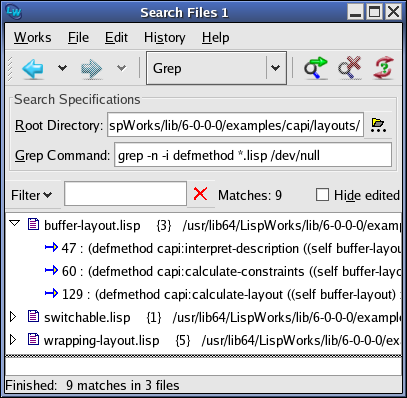Open the Edit menu
407x398 pixels.
(116, 37)
